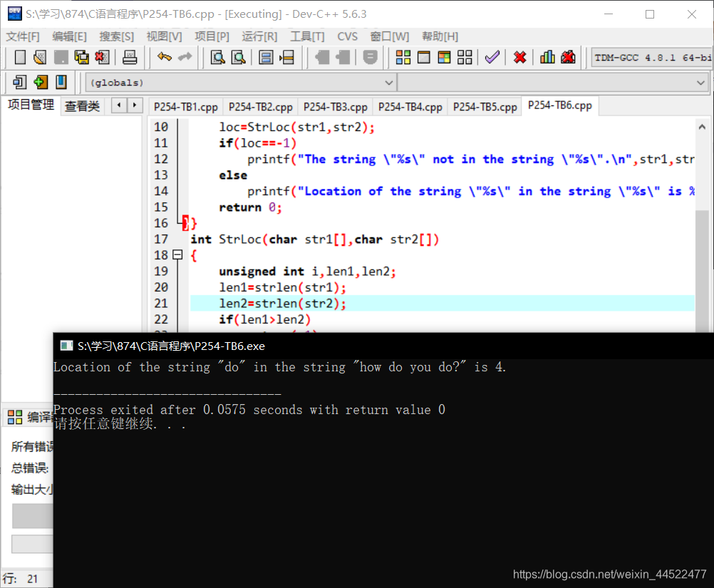Open the 视图[V] menu
Image resolution: width=714 pixels, height=588 pixels.
click(x=164, y=36)
